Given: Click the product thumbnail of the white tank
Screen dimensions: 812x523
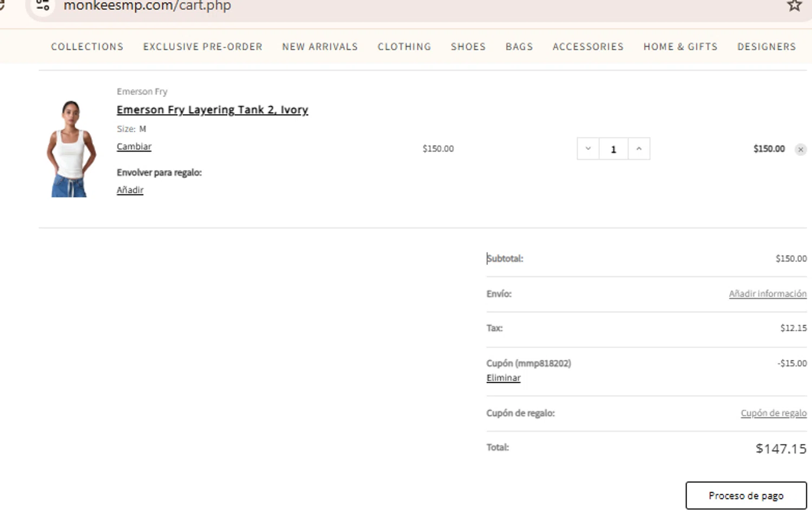Looking at the screenshot, I should [x=71, y=148].
